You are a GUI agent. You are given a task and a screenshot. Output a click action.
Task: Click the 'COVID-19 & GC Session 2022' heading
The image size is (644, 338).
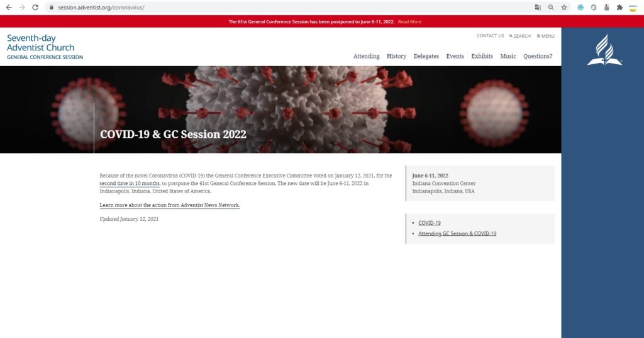tap(173, 135)
